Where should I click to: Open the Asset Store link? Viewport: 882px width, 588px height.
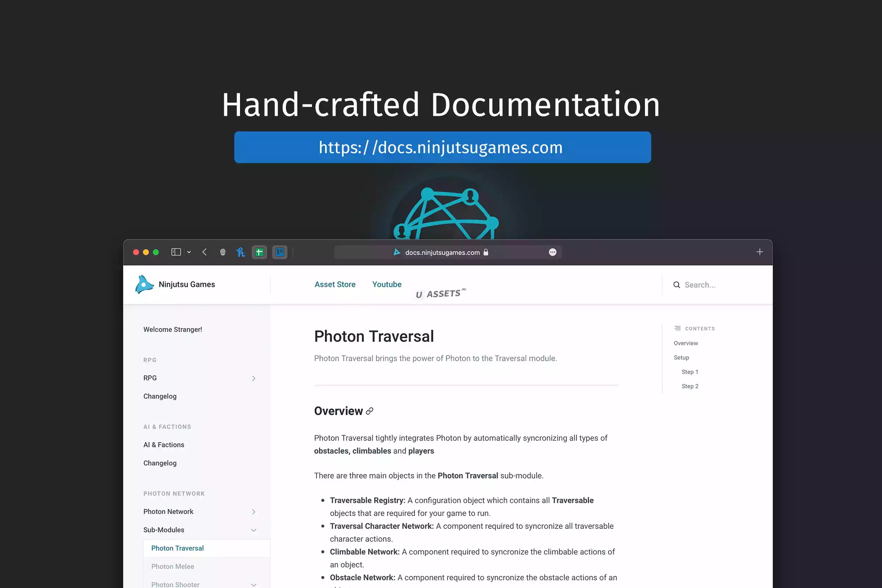point(335,284)
